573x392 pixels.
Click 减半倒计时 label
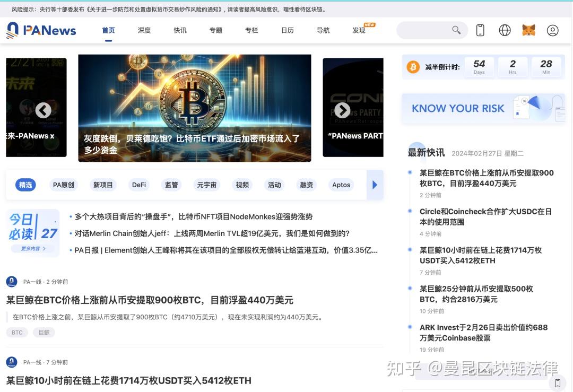[x=442, y=67]
